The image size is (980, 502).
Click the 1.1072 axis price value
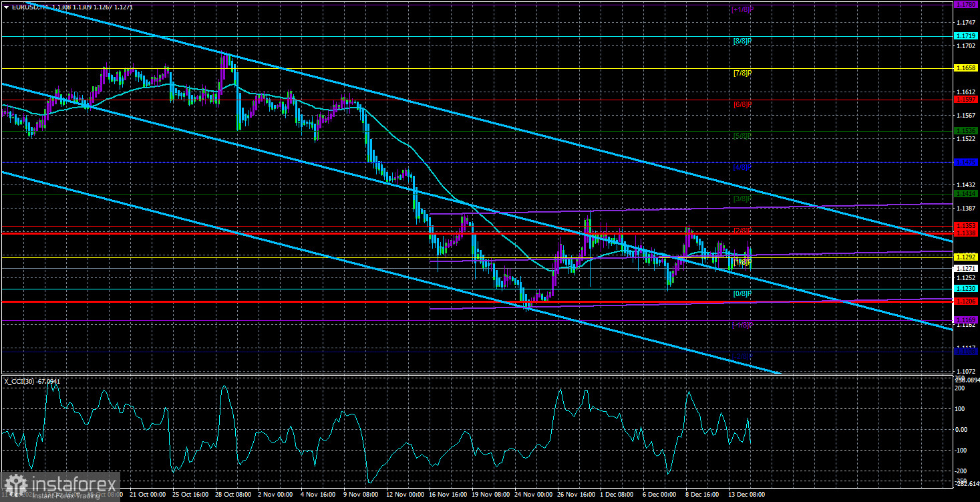click(x=967, y=370)
